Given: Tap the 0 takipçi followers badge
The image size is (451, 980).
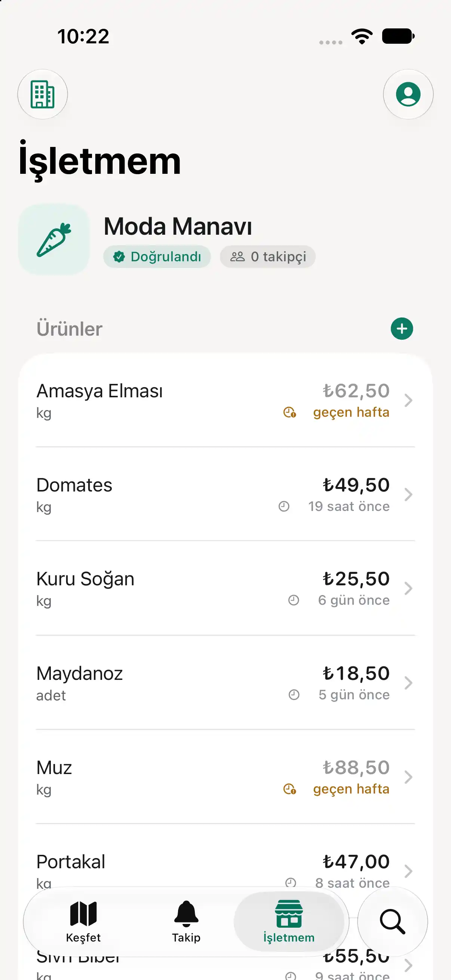Looking at the screenshot, I should (x=267, y=256).
